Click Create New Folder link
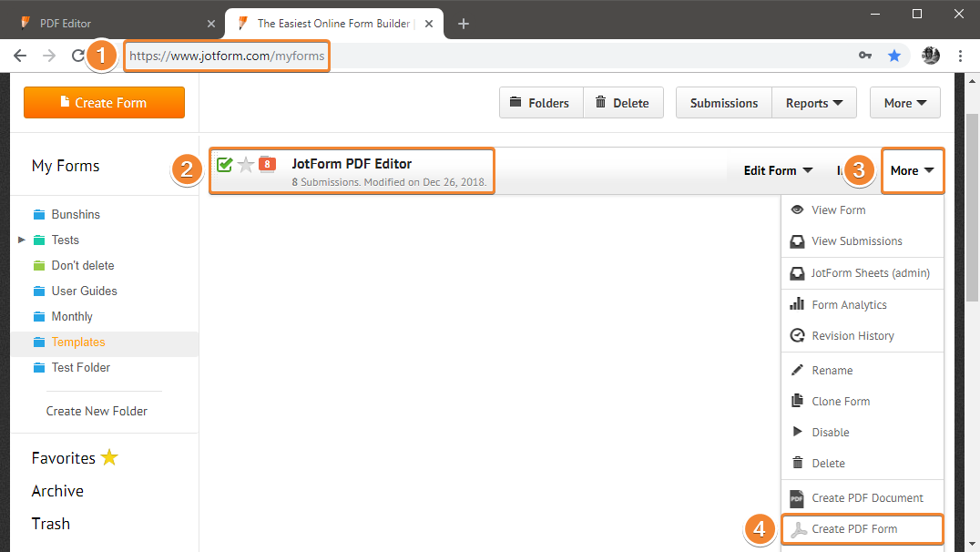 [97, 411]
